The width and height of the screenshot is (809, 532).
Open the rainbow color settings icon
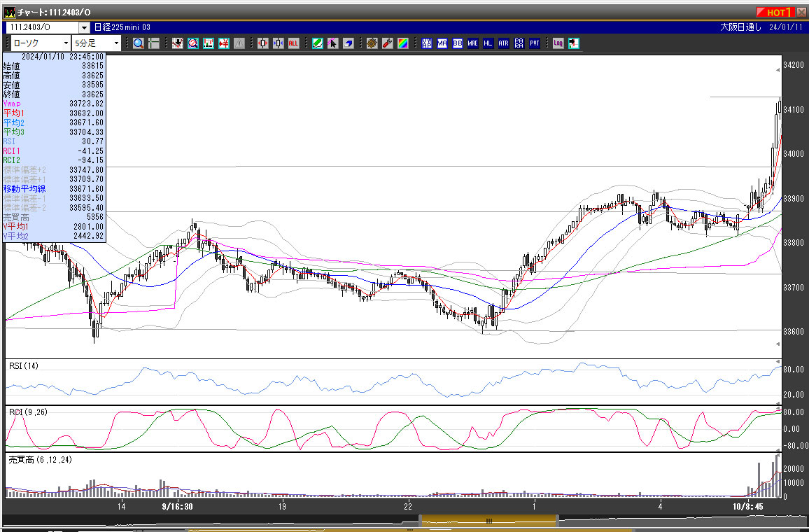tap(402, 43)
